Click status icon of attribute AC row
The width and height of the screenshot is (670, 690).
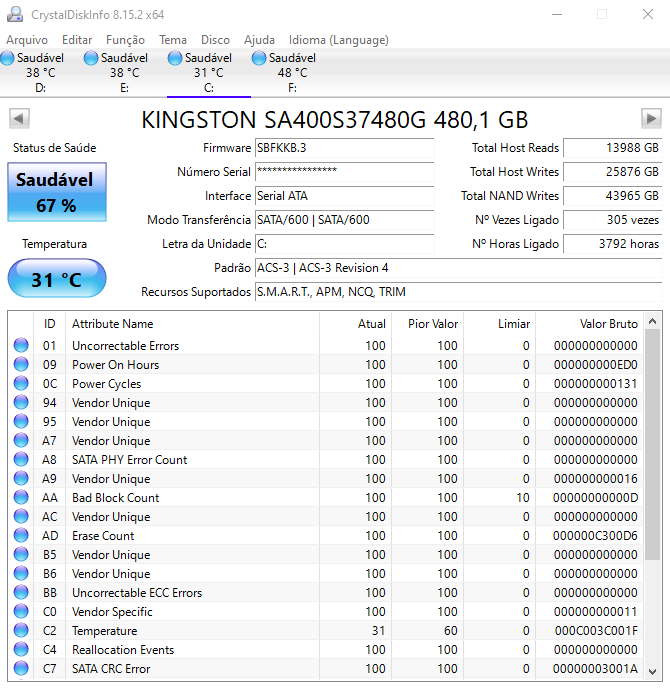point(21,516)
